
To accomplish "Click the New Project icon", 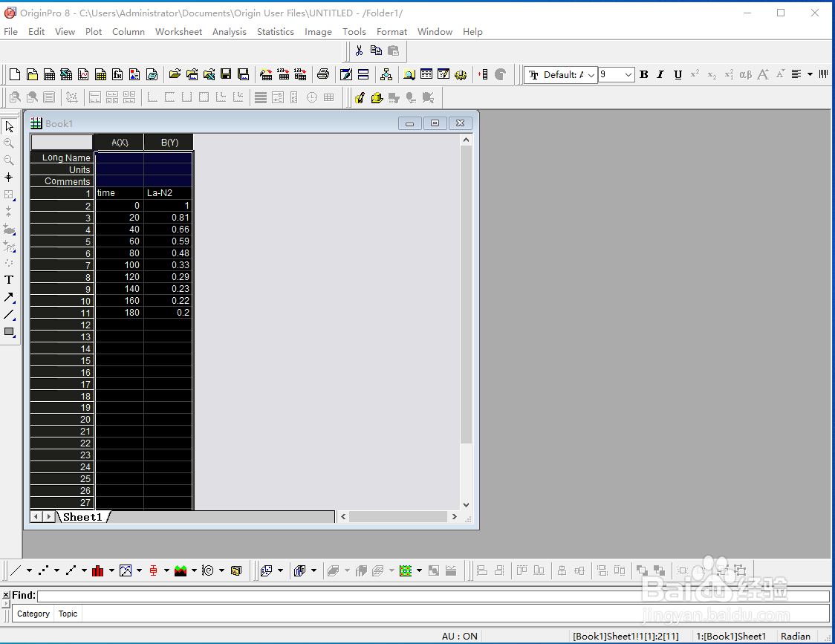I will (x=15, y=74).
